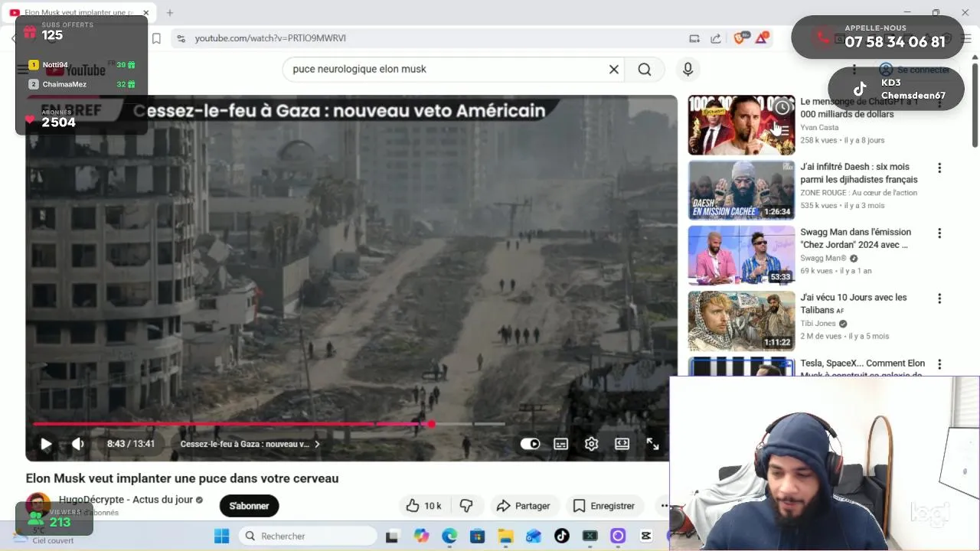Expand the chapter title 'Cessez-le-feu à Gaza' chevron
Viewport: 980px width, 551px height.
(x=317, y=444)
